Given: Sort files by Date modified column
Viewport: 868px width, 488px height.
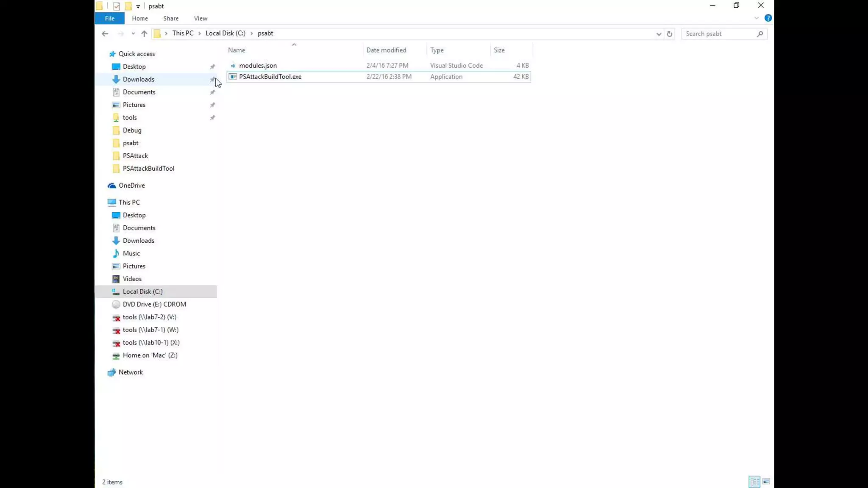Looking at the screenshot, I should (386, 50).
